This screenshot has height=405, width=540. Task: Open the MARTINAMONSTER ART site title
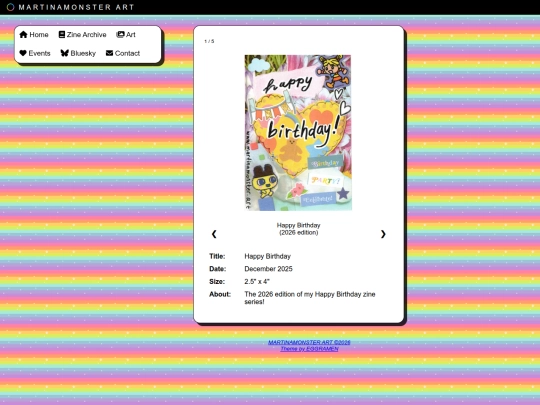[76, 7]
